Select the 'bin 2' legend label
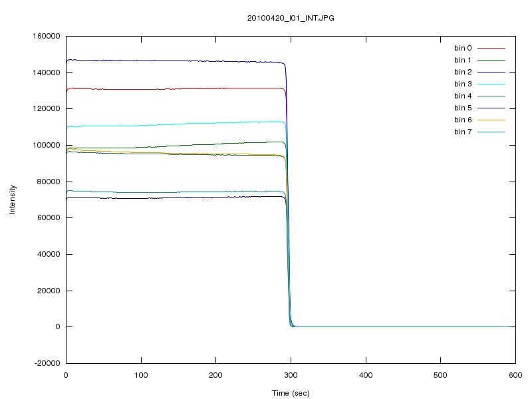The height and width of the screenshot is (399, 532). (463, 72)
